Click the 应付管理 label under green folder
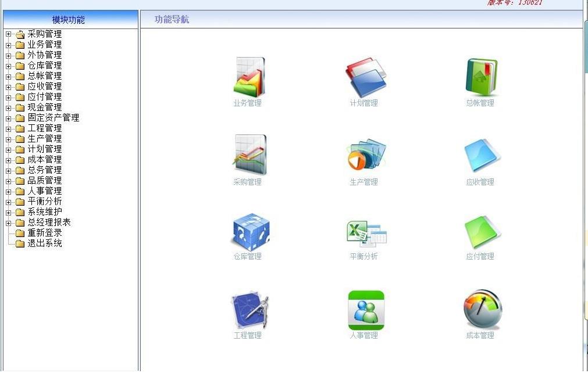 (x=480, y=257)
